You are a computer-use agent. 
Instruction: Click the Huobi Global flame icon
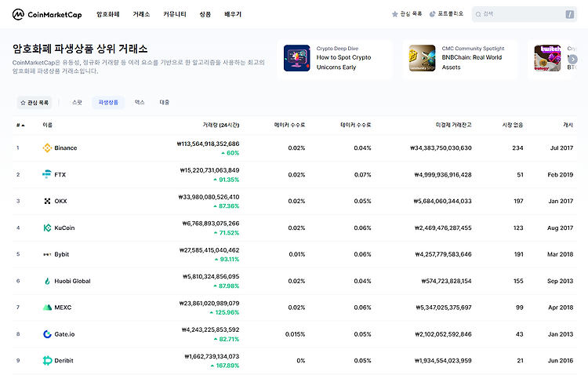tap(47, 281)
